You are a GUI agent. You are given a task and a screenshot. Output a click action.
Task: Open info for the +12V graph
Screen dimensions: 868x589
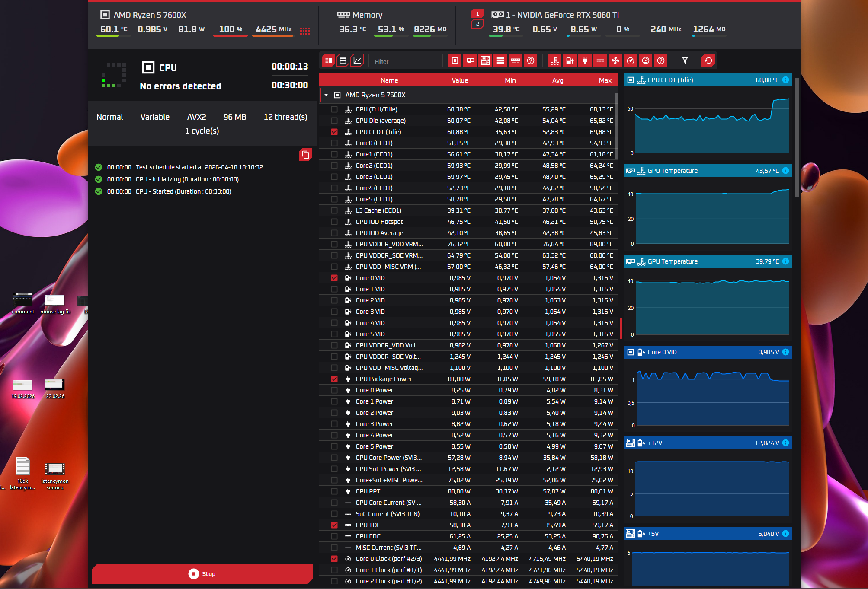click(785, 443)
